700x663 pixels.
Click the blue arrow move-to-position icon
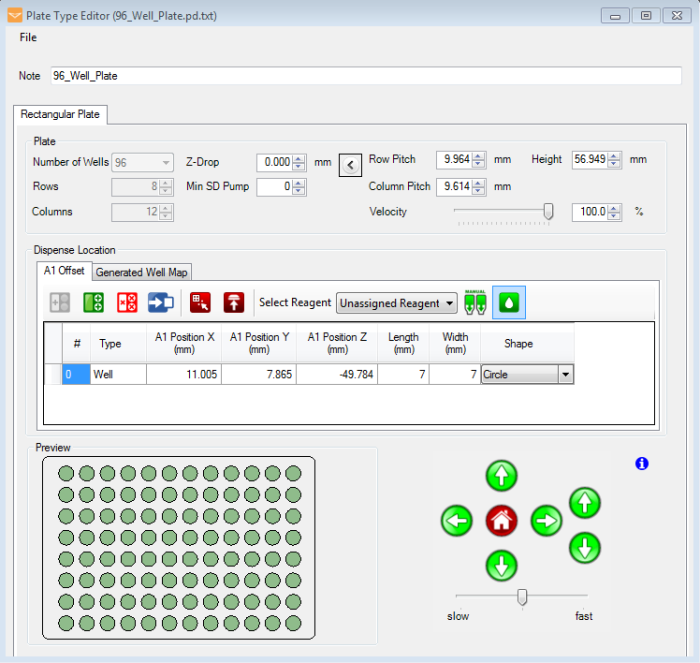[x=161, y=302]
